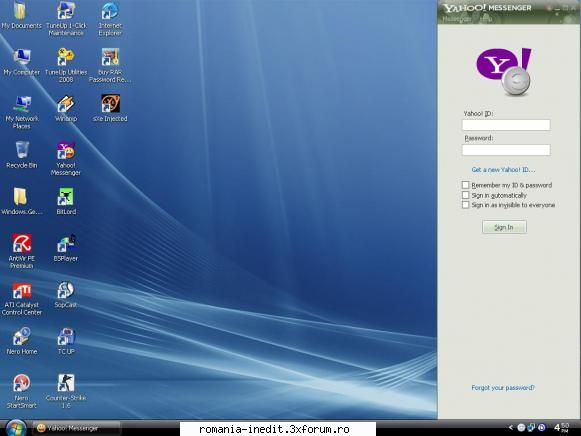Launch SopCast desktop shortcut

[66, 295]
